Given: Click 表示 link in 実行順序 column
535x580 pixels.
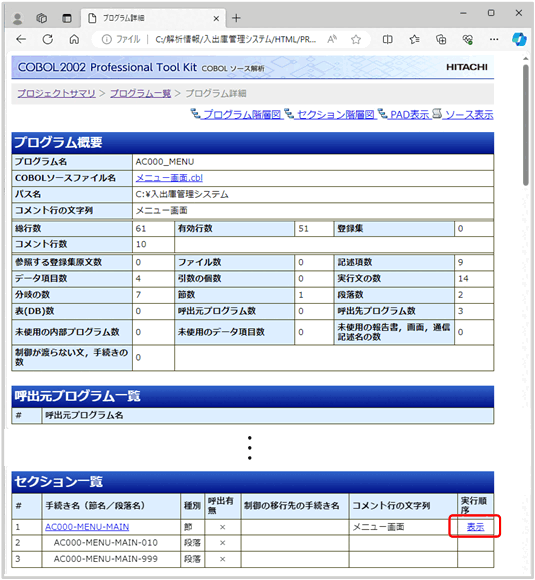Looking at the screenshot, I should (x=475, y=527).
